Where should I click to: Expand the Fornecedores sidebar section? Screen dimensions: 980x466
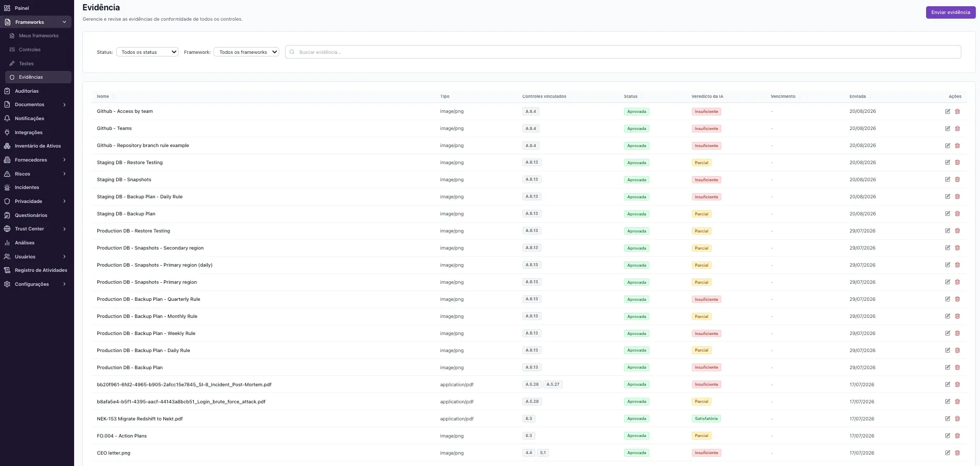(x=64, y=160)
